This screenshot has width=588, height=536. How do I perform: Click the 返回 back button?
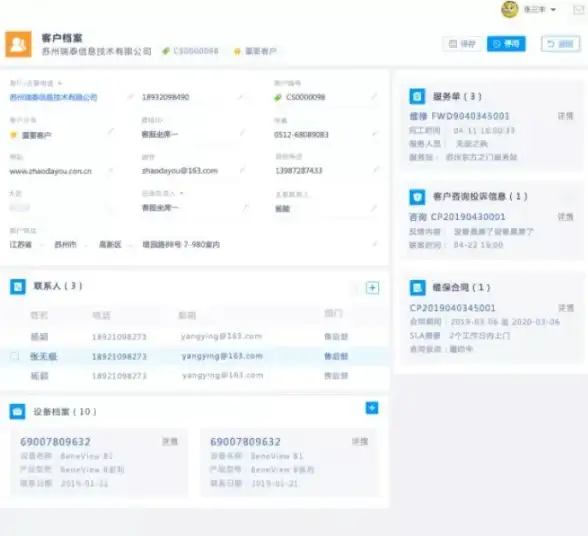[560, 44]
